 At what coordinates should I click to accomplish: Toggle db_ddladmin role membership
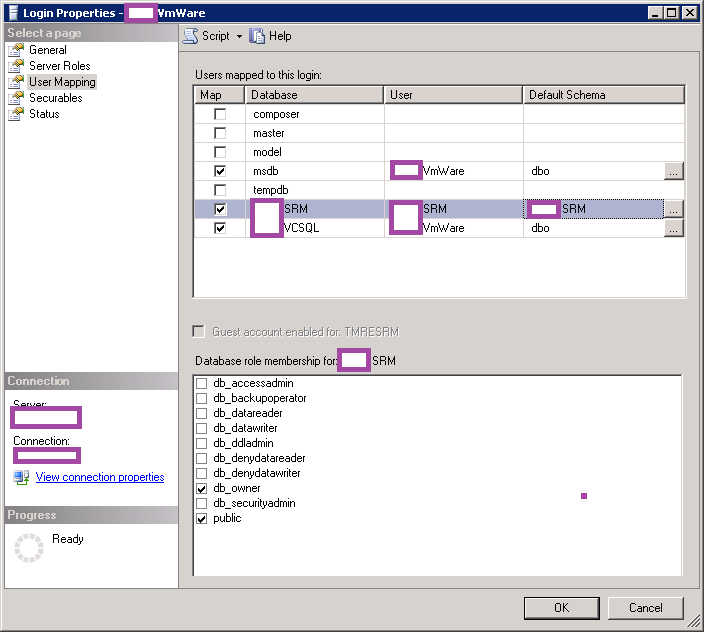pos(202,443)
